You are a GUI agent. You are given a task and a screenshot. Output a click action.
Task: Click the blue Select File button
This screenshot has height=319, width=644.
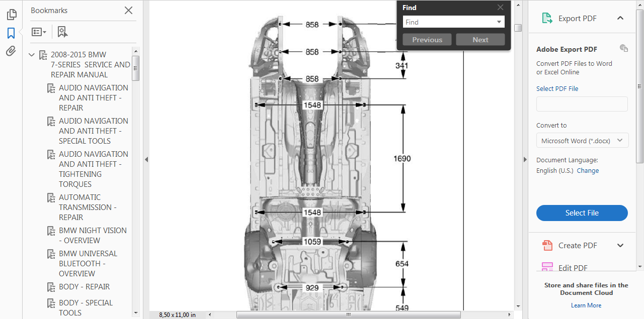(x=582, y=213)
